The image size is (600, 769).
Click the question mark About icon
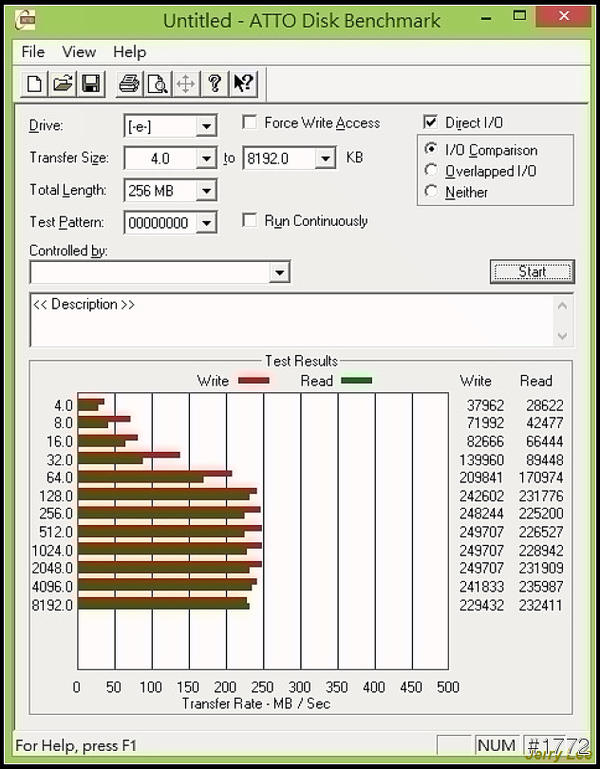coord(213,84)
